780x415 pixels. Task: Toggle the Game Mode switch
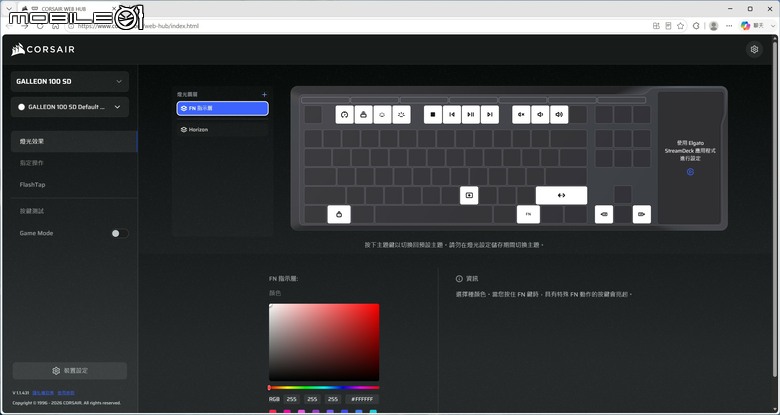coord(120,233)
